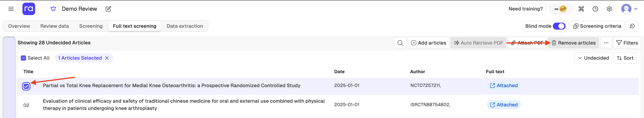Expand the Undecided status dropdown
644x118 pixels.
tap(593, 58)
